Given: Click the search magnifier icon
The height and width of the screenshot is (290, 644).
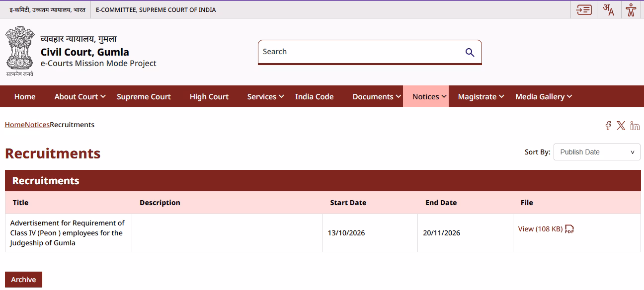Looking at the screenshot, I should click(470, 52).
